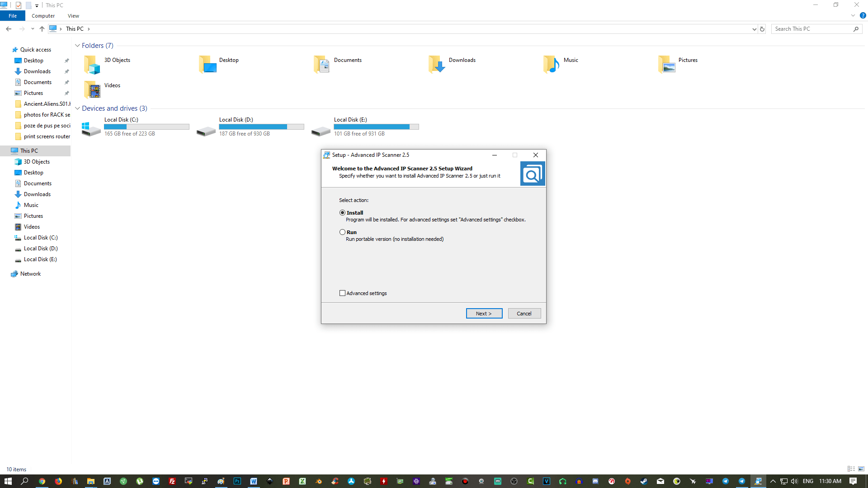Refresh the This PC view
This screenshot has width=868, height=488.
pos(762,29)
